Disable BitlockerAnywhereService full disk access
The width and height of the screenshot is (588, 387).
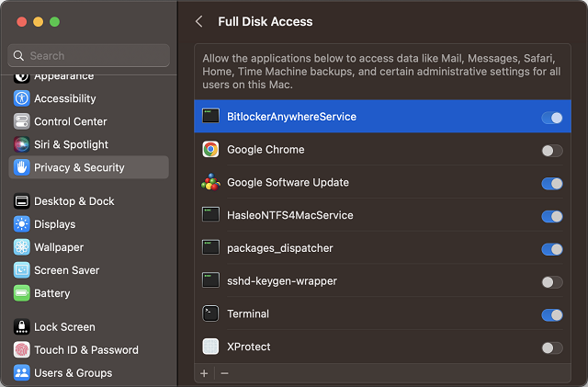click(x=552, y=118)
